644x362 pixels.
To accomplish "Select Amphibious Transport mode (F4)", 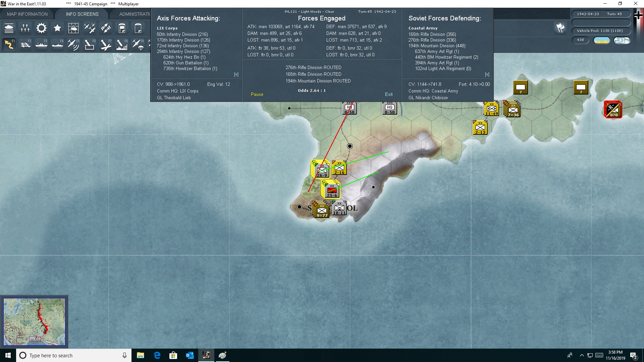I will pos(57,45).
